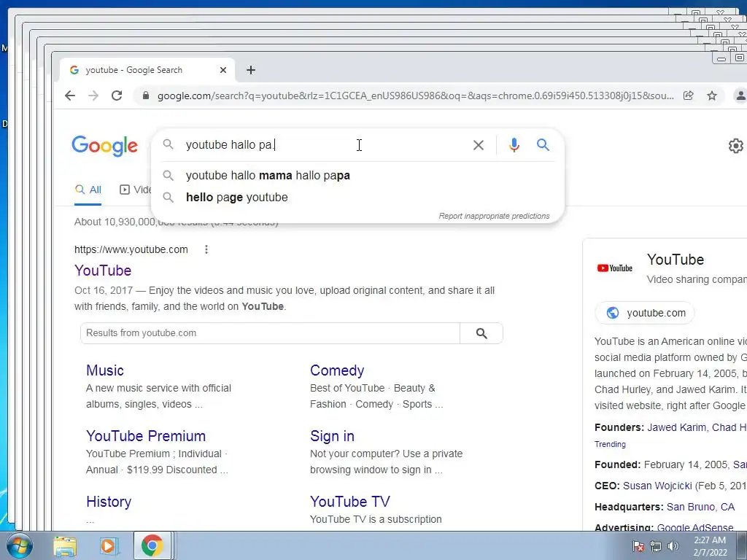Viewport: 747px width, 560px height.
Task: Start voice search with the microphone icon
Action: (514, 145)
